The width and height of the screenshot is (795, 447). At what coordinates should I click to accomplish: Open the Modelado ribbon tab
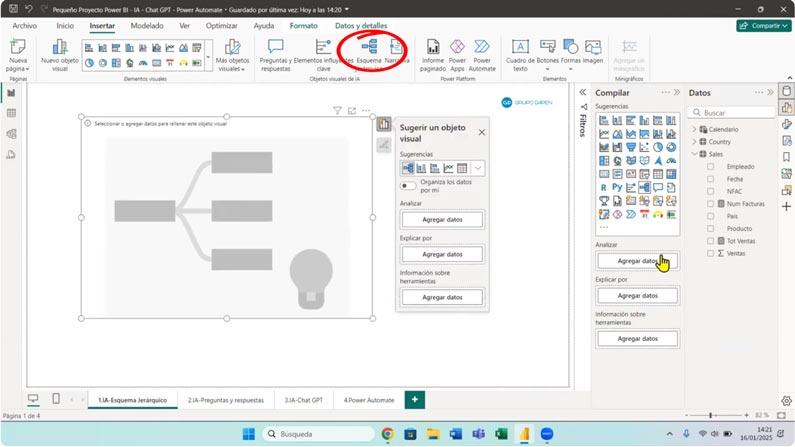147,25
